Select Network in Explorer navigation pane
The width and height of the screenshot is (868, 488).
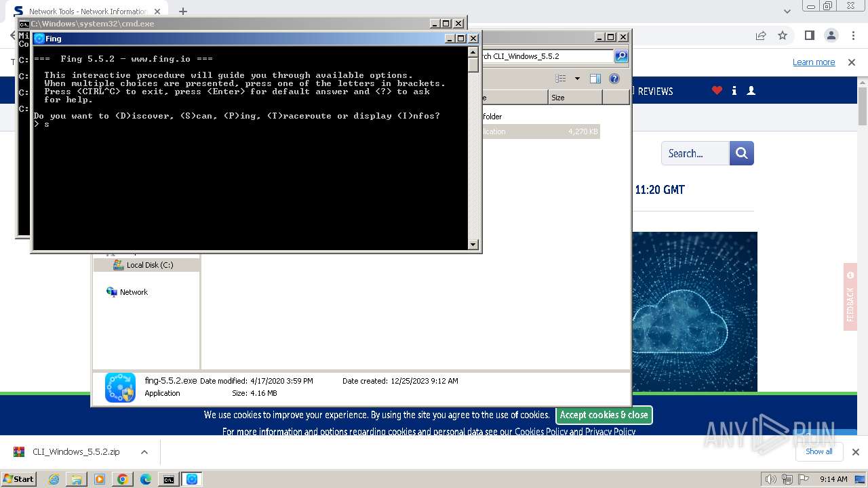click(134, 292)
